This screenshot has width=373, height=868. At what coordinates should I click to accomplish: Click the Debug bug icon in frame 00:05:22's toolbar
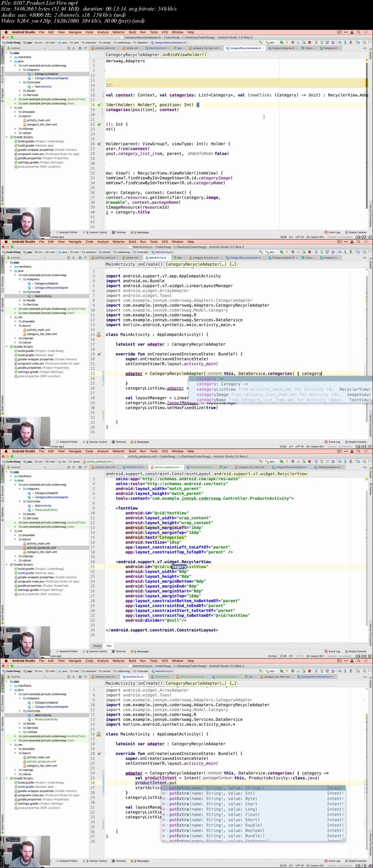pyautogui.click(x=292, y=252)
